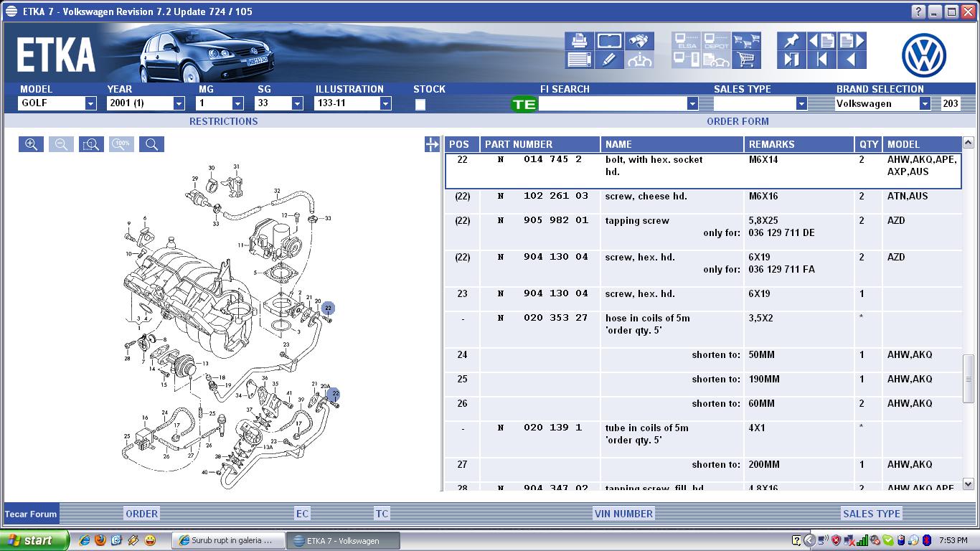980x551 pixels.
Task: Click the REMARKS column header
Action: 799,144
